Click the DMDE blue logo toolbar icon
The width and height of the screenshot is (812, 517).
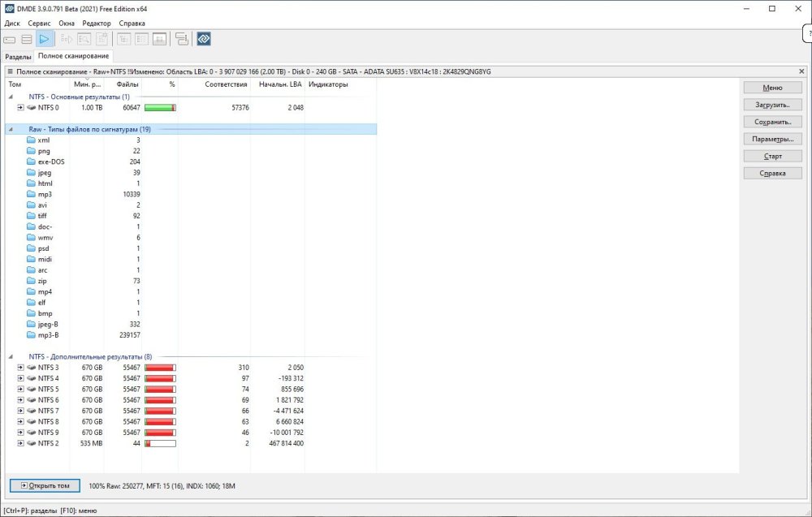(204, 38)
